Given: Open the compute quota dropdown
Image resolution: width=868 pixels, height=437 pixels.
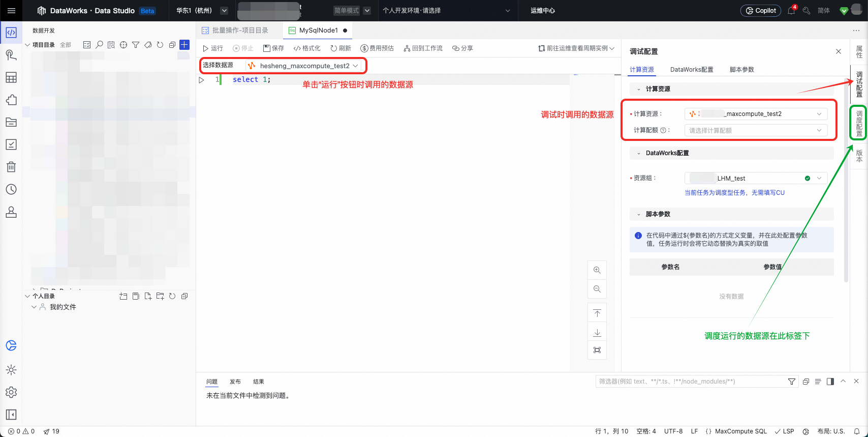Looking at the screenshot, I should [756, 131].
